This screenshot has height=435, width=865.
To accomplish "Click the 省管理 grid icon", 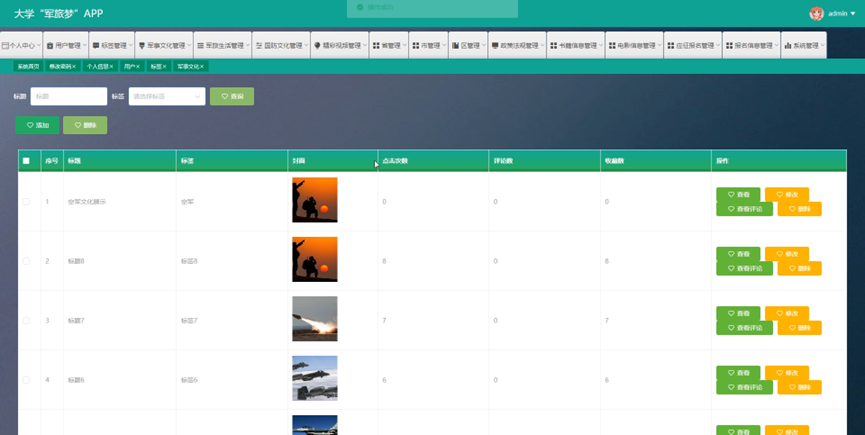I will (x=376, y=46).
